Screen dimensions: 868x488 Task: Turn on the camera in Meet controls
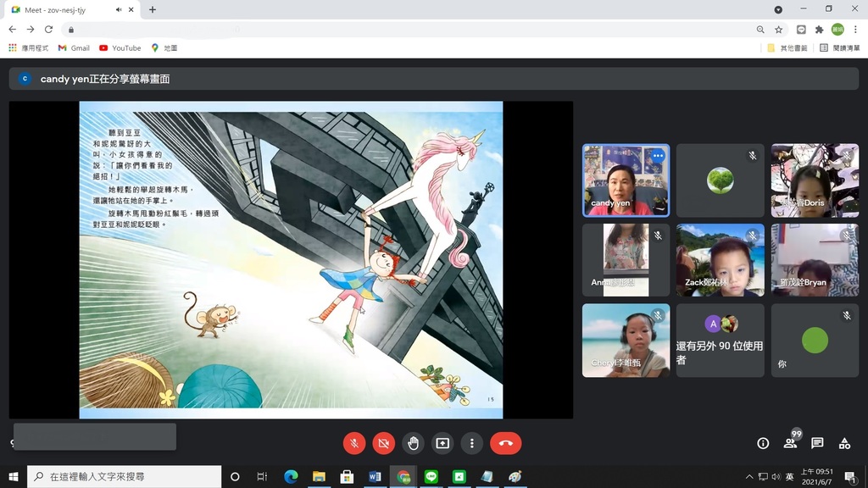(x=384, y=443)
